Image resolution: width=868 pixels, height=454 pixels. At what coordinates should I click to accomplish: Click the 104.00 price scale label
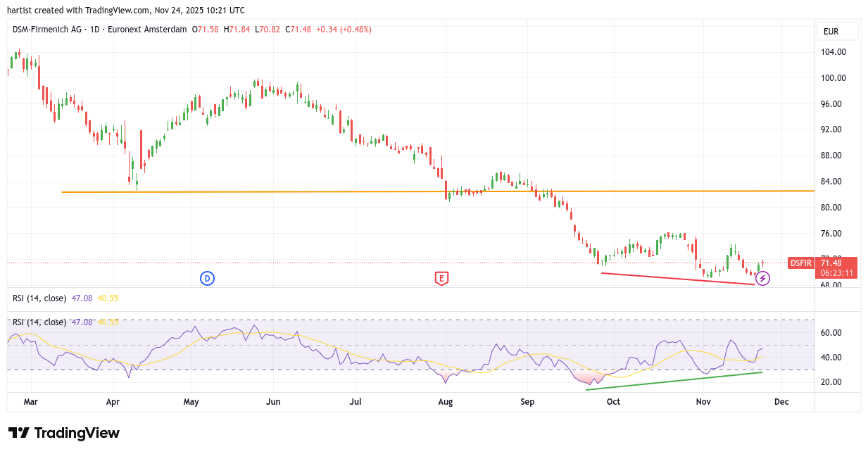pyautogui.click(x=834, y=52)
